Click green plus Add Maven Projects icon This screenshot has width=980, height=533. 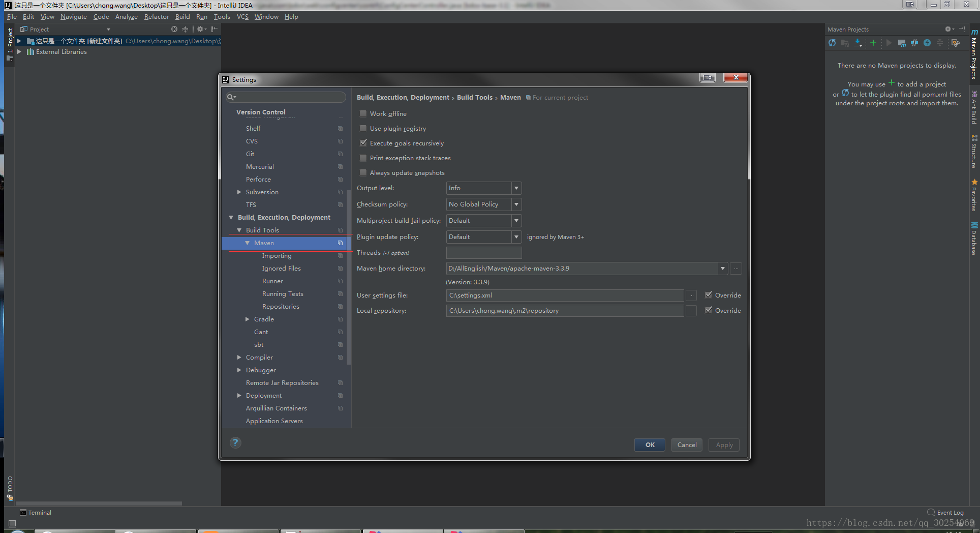(x=873, y=43)
